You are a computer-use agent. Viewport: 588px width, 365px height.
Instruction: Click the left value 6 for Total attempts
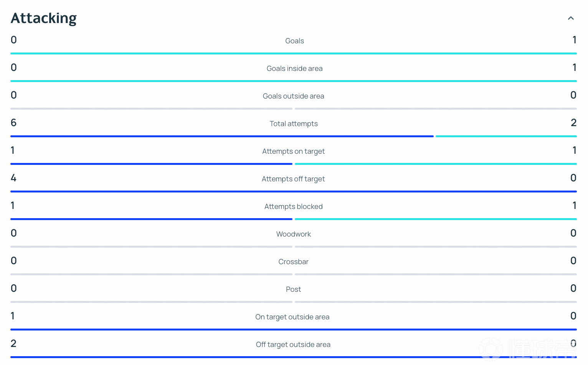pyautogui.click(x=14, y=123)
